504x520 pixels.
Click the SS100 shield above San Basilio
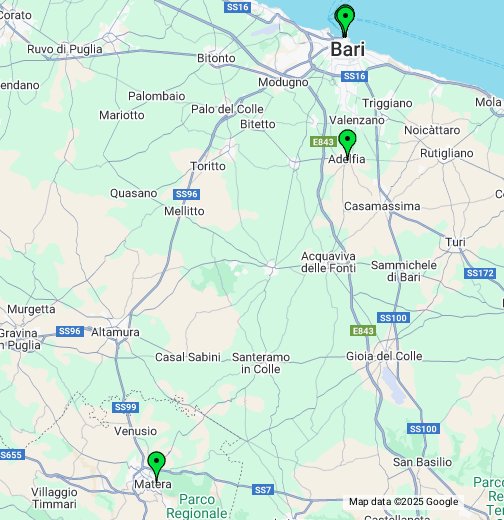(x=423, y=428)
